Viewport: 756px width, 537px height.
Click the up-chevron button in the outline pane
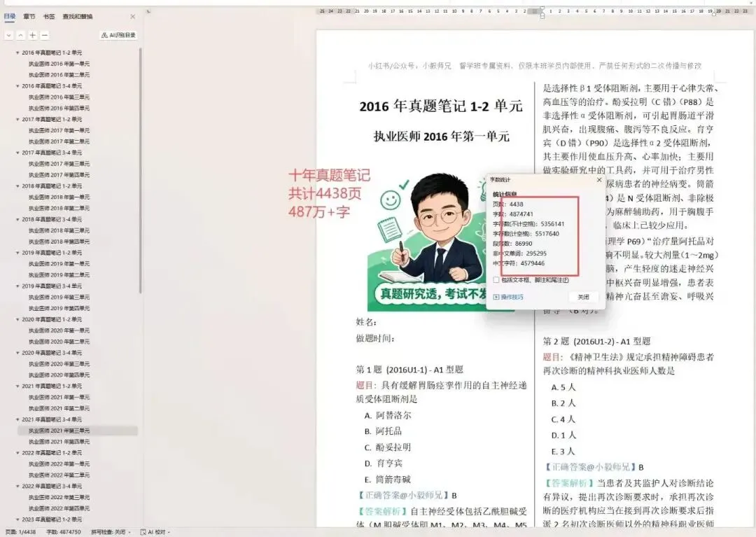coord(21,35)
